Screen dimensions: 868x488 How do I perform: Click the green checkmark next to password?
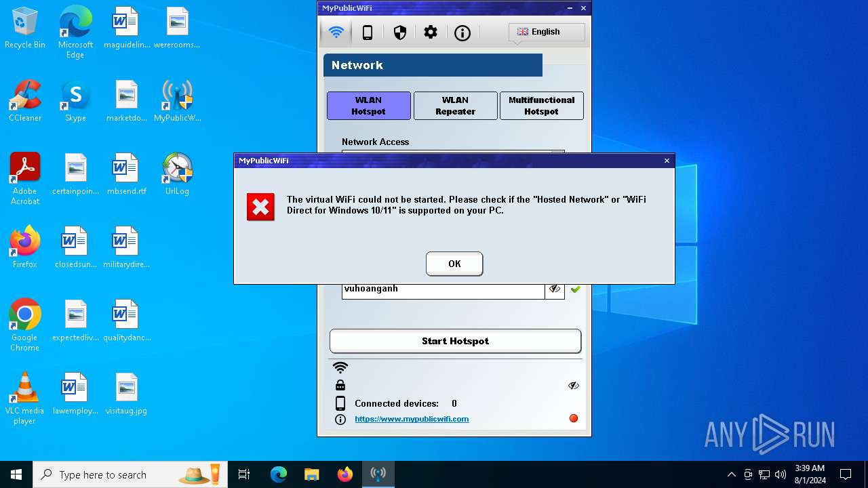pos(575,289)
